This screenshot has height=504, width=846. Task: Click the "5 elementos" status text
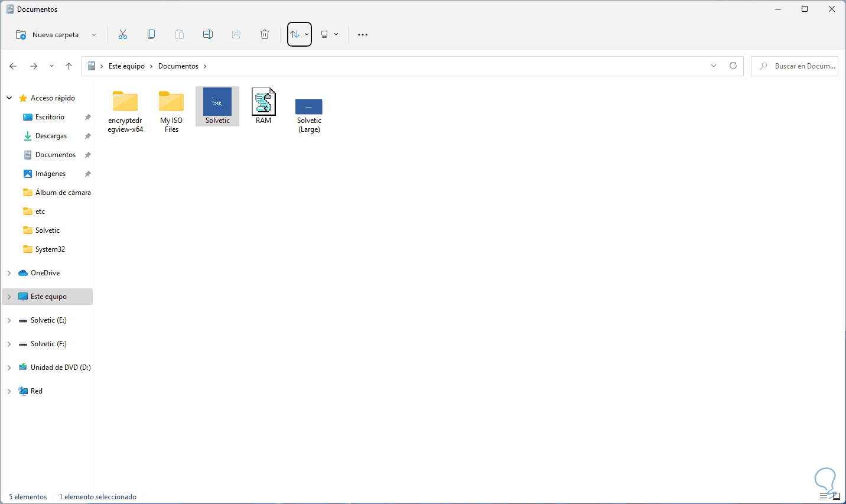(x=28, y=497)
